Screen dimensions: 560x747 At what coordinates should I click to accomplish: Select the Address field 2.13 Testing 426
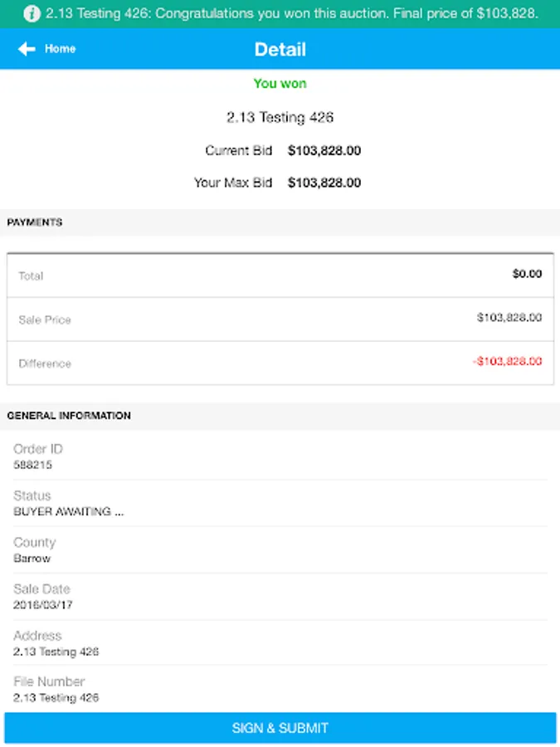pyautogui.click(x=280, y=642)
